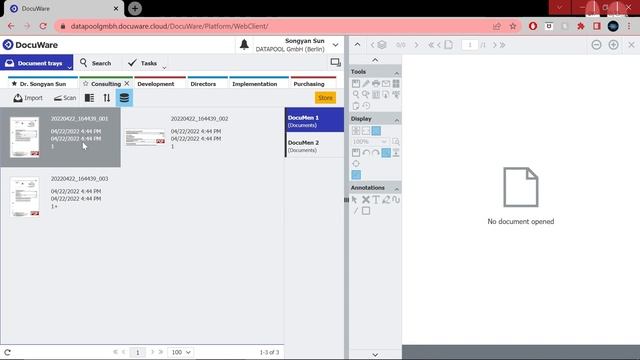Click the Scan toolbar icon

58,98
